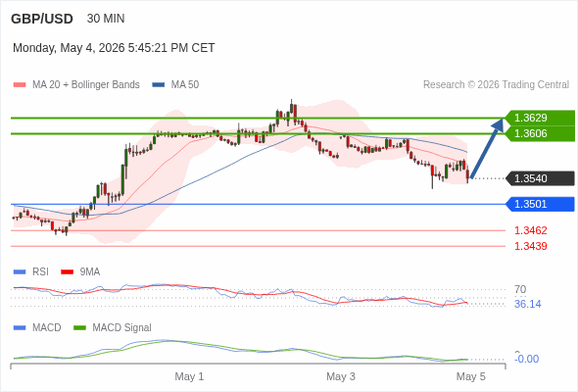Click the 1.3462 support value
The height and width of the screenshot is (392, 578).
tap(530, 230)
